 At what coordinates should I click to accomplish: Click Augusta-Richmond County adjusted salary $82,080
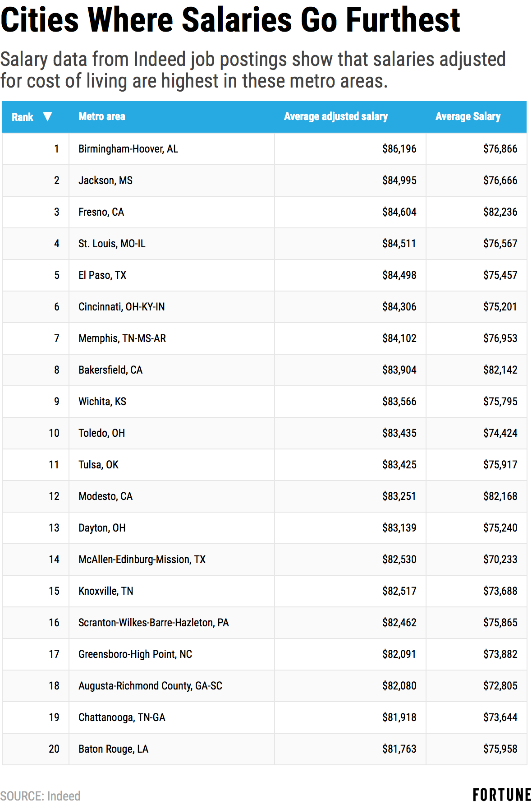point(399,686)
